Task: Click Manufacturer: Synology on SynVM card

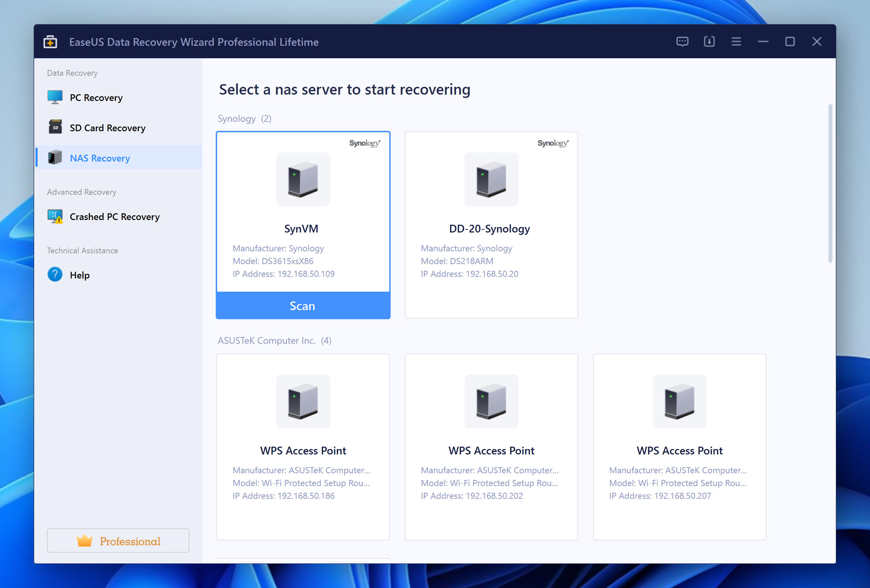Action: tap(278, 248)
